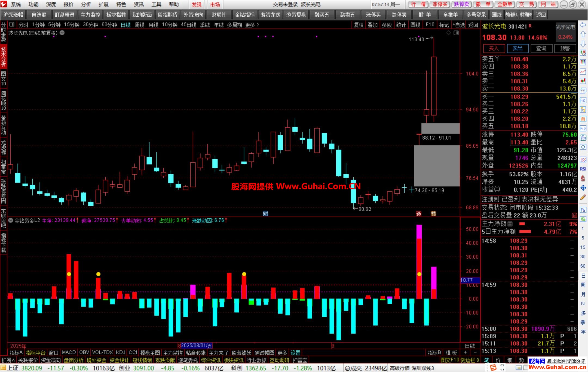Open the 系统 menu

(x=16, y=4)
